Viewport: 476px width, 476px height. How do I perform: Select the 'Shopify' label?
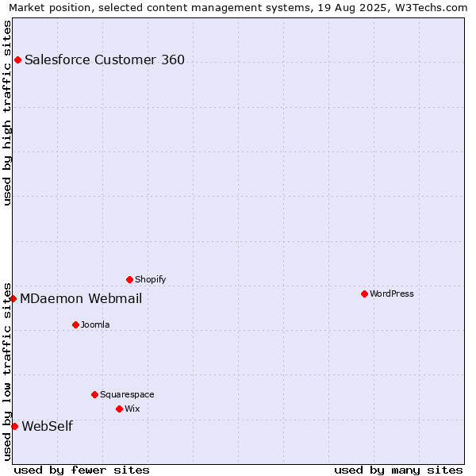150,279
